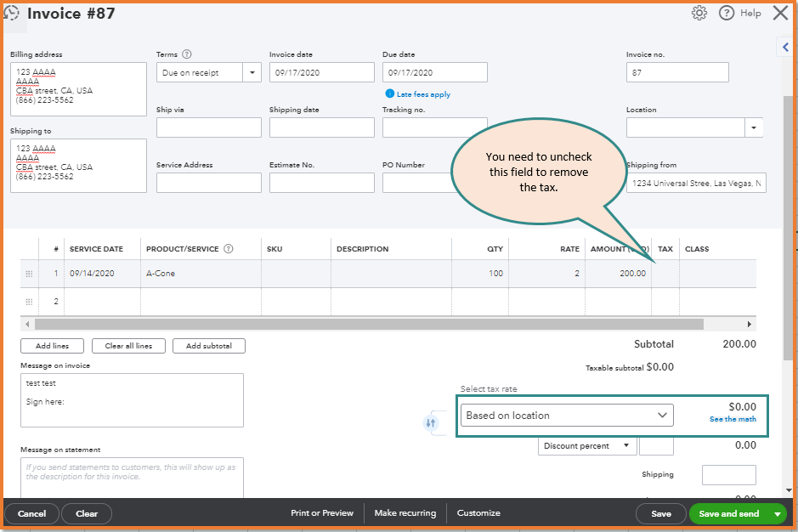Click the Save and send button
This screenshot has width=798, height=532.
[x=729, y=513]
